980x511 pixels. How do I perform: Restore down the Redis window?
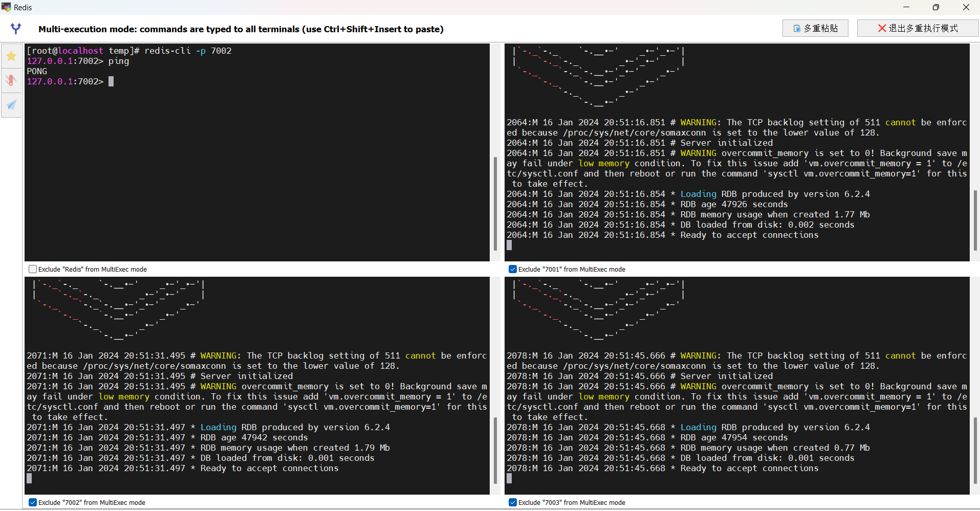[x=936, y=7]
